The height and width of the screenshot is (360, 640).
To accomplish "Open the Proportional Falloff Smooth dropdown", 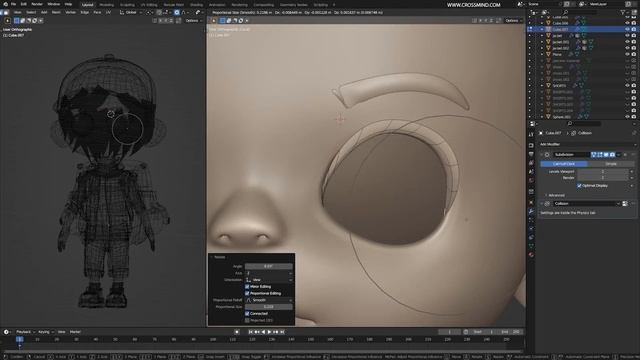I will (x=269, y=300).
